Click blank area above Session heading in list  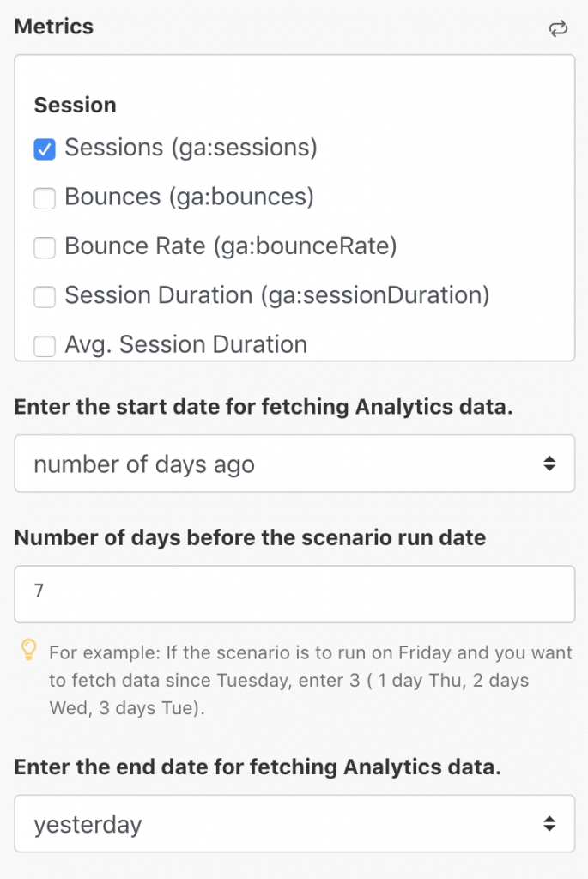(x=294, y=73)
